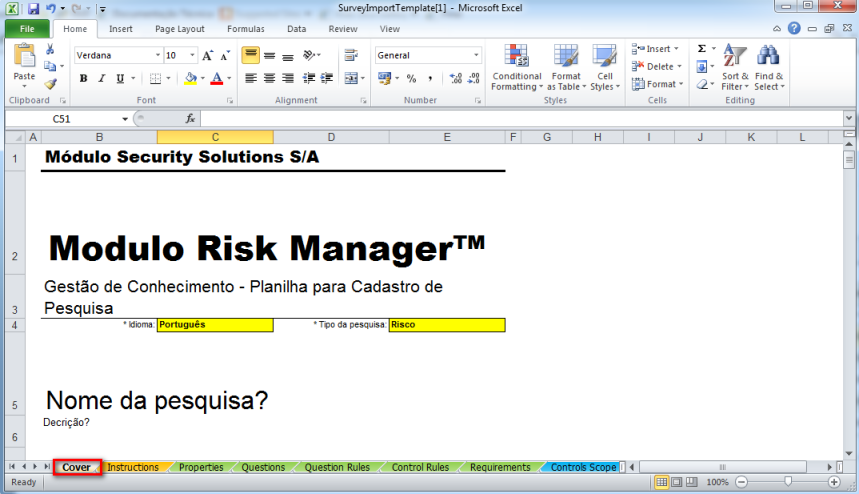
Task: Click the Decrease Indent icon
Action: point(309,78)
